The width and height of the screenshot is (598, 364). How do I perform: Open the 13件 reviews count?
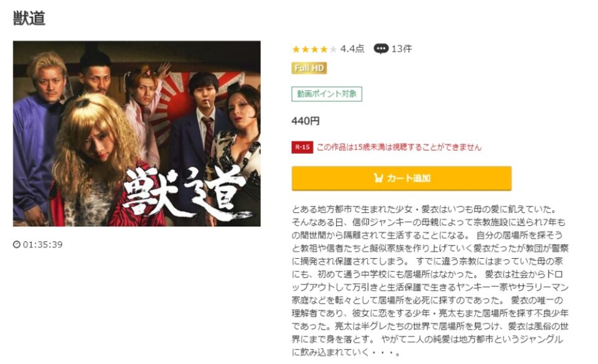(401, 49)
